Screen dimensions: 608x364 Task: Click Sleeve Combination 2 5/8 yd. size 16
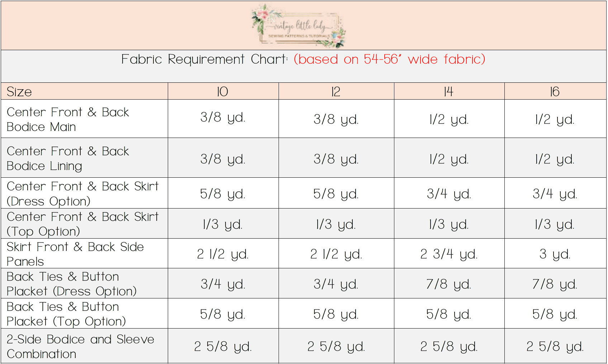pyautogui.click(x=555, y=346)
